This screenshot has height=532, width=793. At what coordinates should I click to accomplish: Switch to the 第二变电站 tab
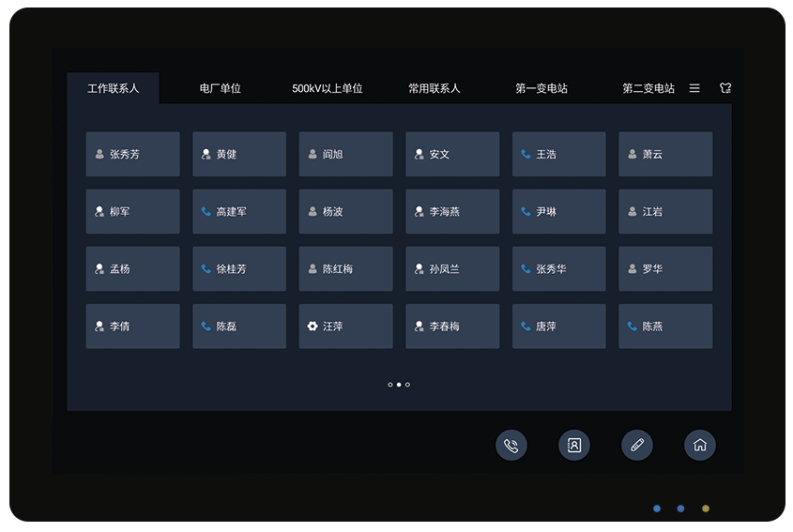648,88
